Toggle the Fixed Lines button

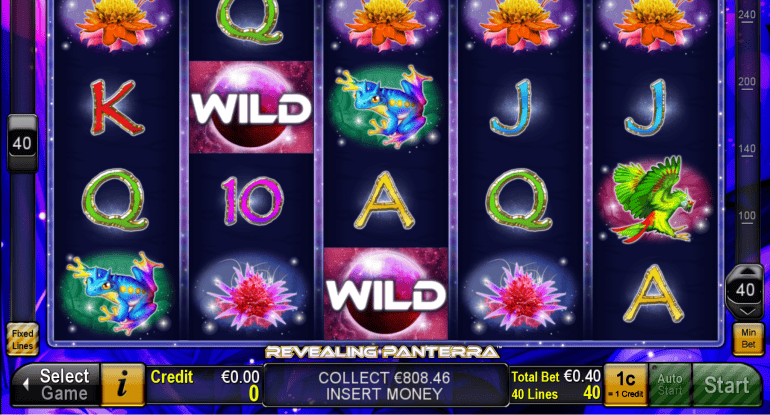click(23, 339)
